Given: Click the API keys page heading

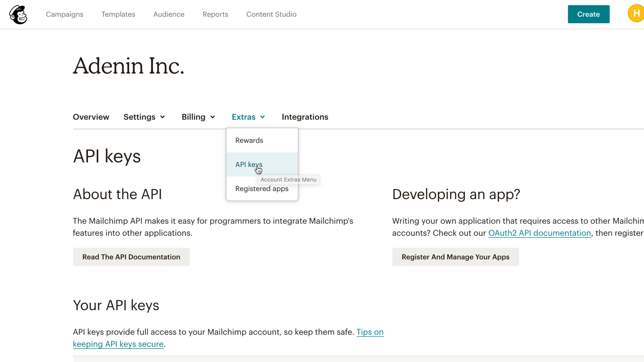Looking at the screenshot, I should pos(107,156).
